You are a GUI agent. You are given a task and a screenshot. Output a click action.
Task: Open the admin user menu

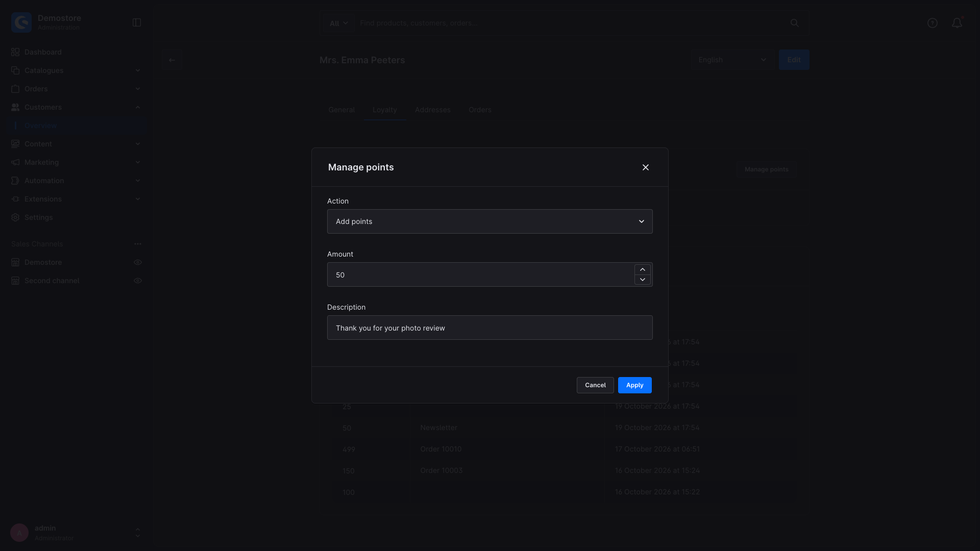(x=77, y=533)
